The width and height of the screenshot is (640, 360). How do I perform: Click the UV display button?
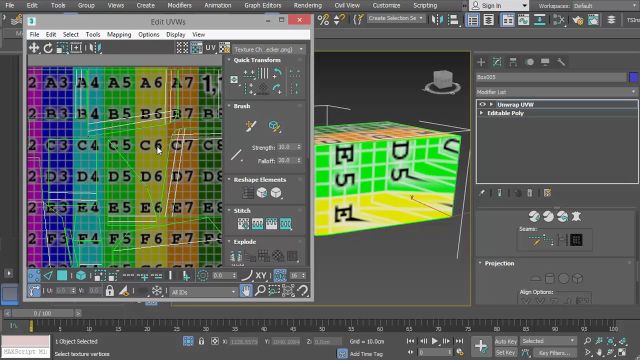click(x=210, y=48)
